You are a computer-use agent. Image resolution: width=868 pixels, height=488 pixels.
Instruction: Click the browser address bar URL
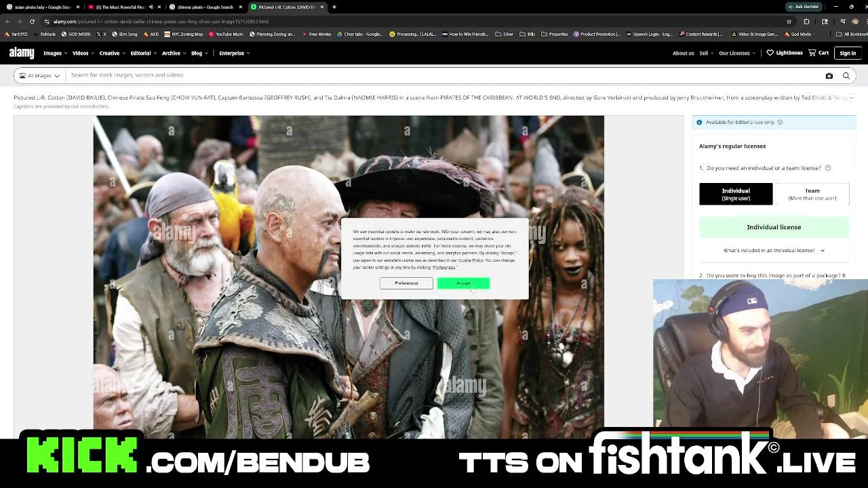click(161, 22)
